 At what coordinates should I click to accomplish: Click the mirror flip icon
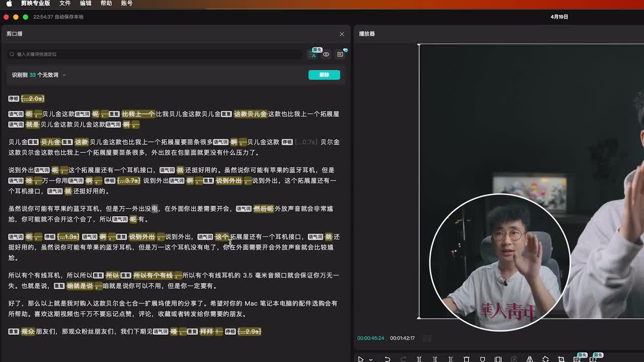point(529,359)
